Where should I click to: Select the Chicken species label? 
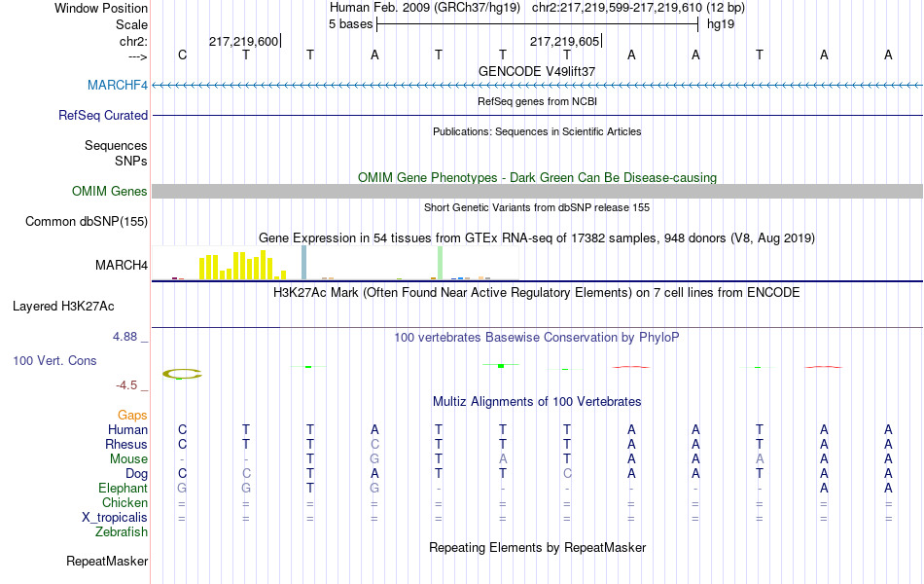click(x=124, y=502)
